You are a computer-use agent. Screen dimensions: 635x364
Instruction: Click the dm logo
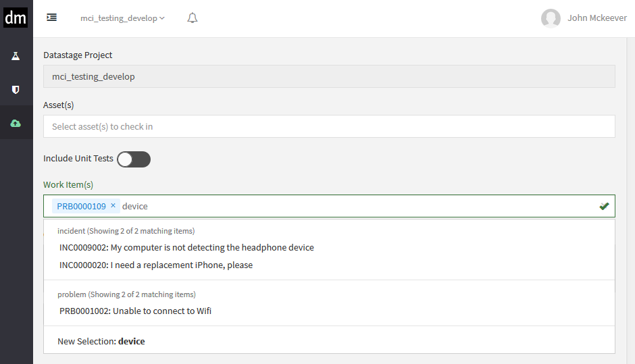[x=16, y=18]
